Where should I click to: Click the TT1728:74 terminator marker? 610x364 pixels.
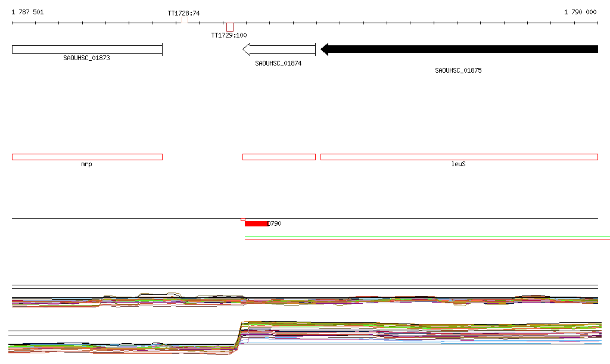coord(185,20)
